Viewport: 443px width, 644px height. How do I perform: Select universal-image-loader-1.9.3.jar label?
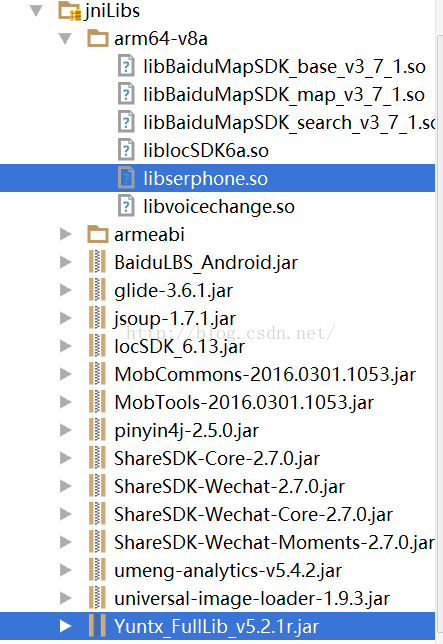[x=252, y=598]
